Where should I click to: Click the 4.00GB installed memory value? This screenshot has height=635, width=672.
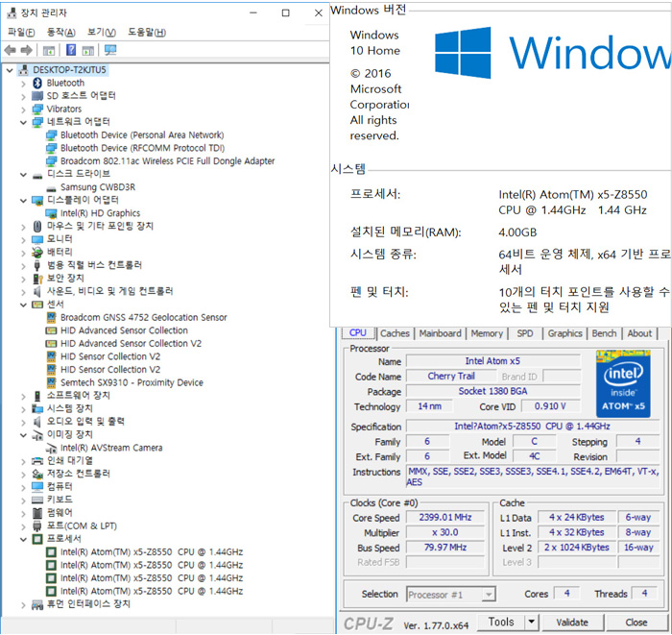(517, 232)
